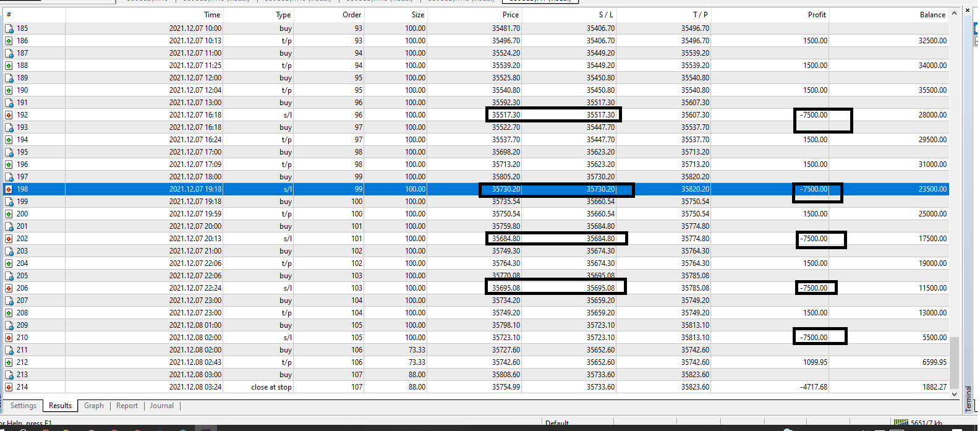Click the stop-loss icon in row 192

[x=9, y=115]
